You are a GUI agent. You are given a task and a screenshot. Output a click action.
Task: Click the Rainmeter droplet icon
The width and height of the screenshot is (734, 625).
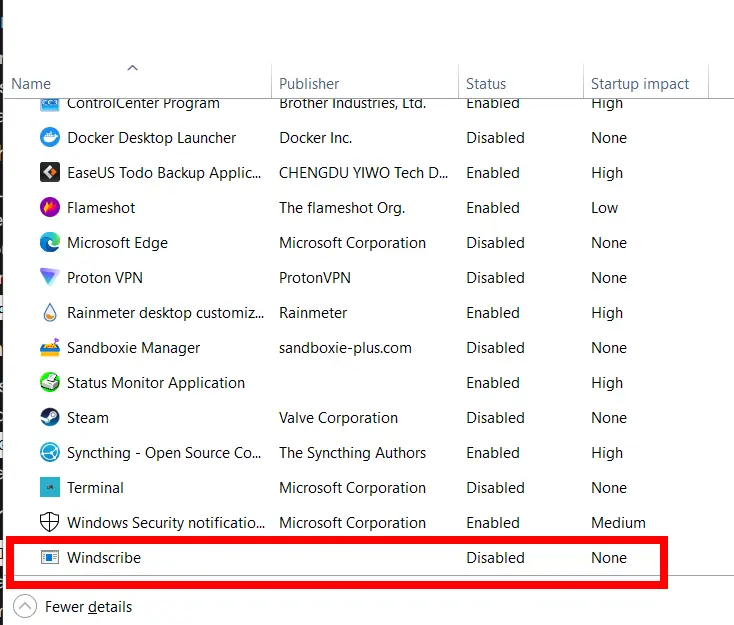point(49,313)
